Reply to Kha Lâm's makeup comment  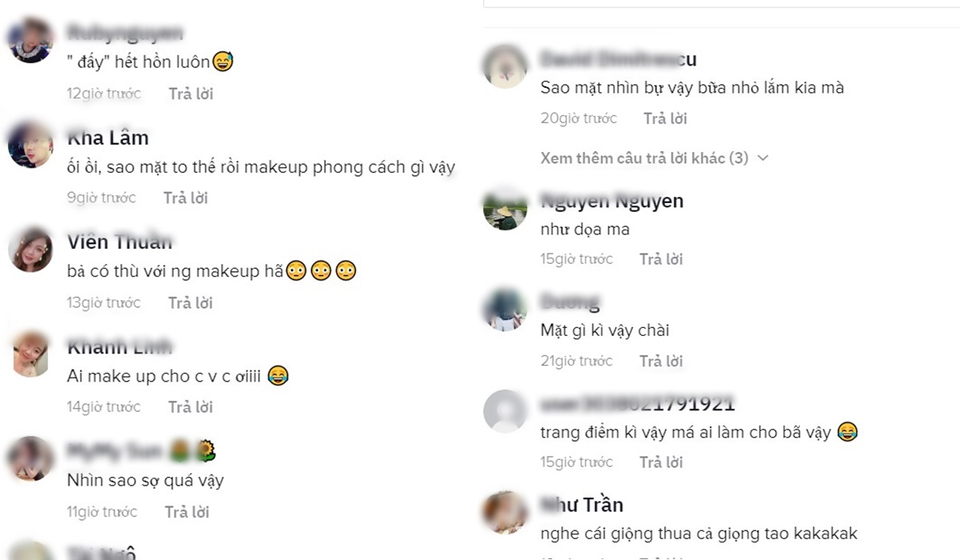[x=186, y=198]
